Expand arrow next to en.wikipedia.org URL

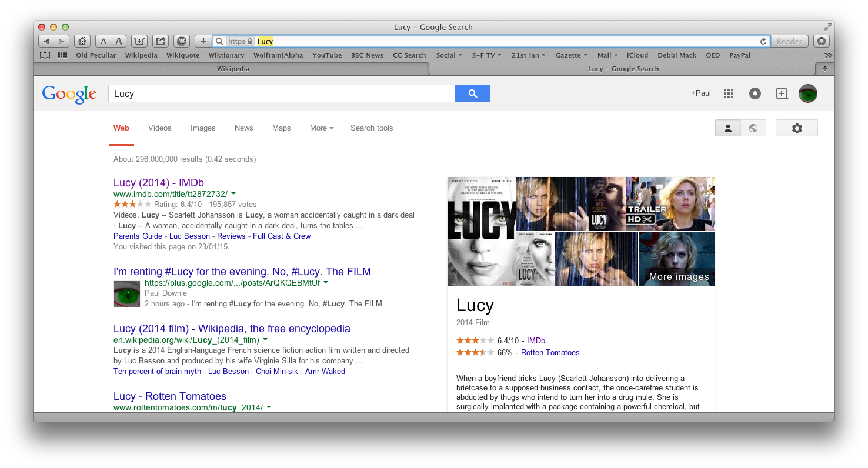[265, 339]
